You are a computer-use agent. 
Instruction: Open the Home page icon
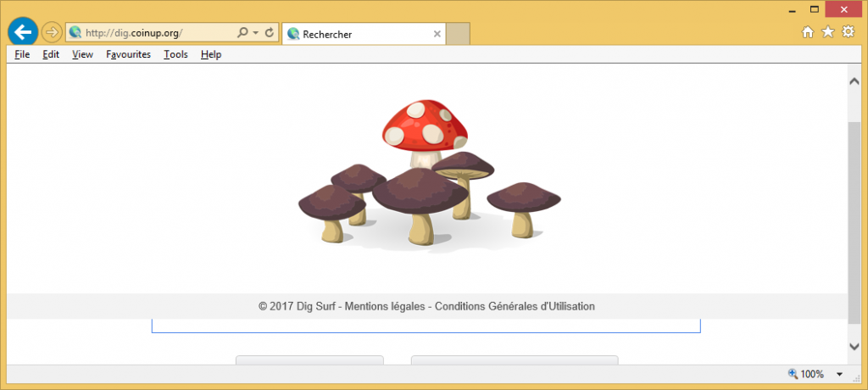pos(808,32)
